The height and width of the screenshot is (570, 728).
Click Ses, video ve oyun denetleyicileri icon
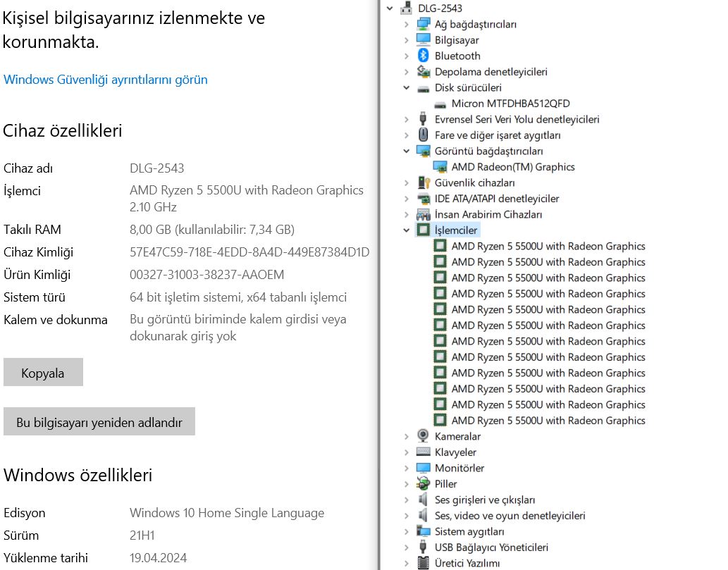[423, 515]
